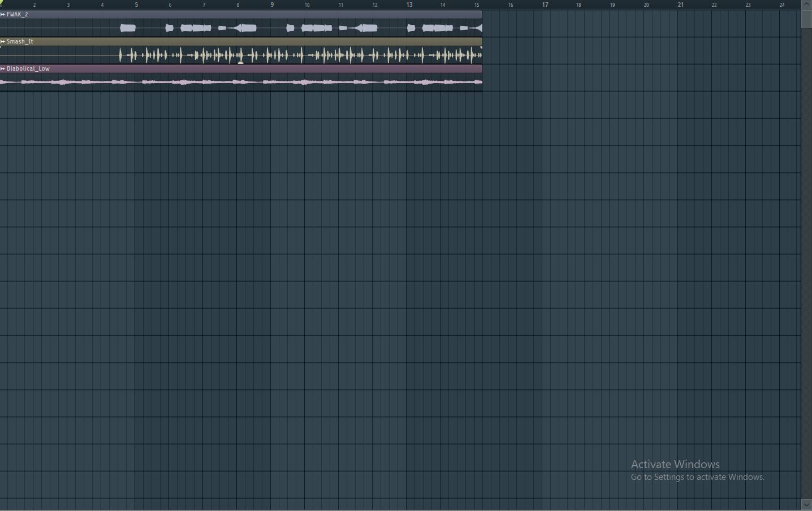Jump to bar 21 on the timeline ruler

pos(681,5)
